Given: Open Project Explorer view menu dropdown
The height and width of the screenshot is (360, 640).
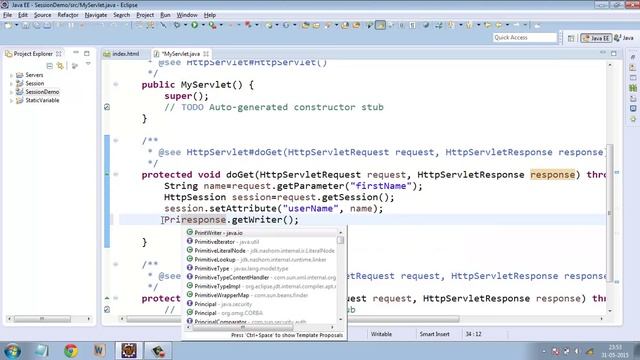Looking at the screenshot, I should coord(88,64).
